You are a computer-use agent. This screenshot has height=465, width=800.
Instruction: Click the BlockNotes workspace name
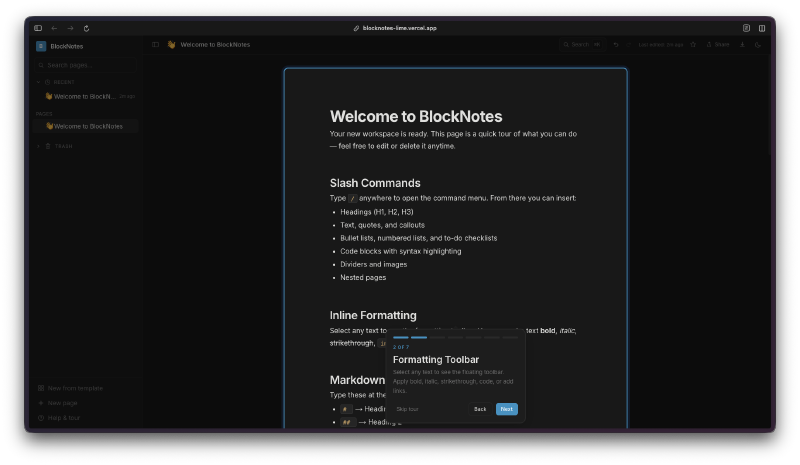click(67, 46)
